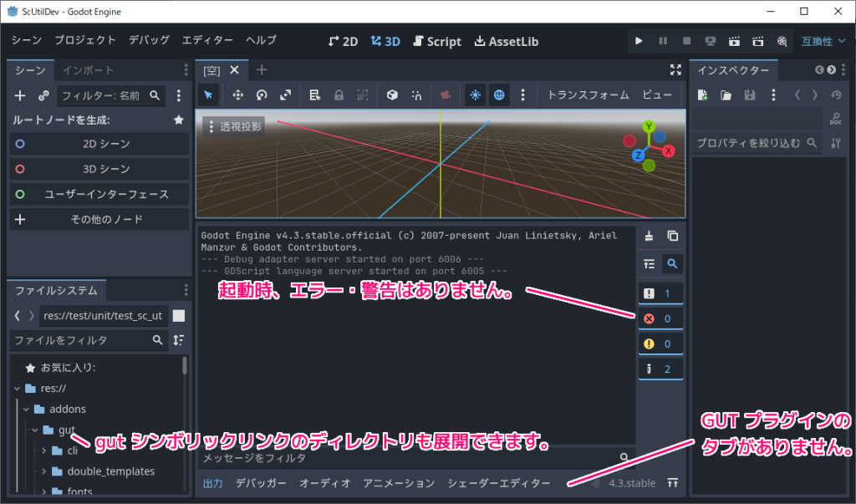Toggle warning messages filter
856x504 pixels.
point(660,344)
